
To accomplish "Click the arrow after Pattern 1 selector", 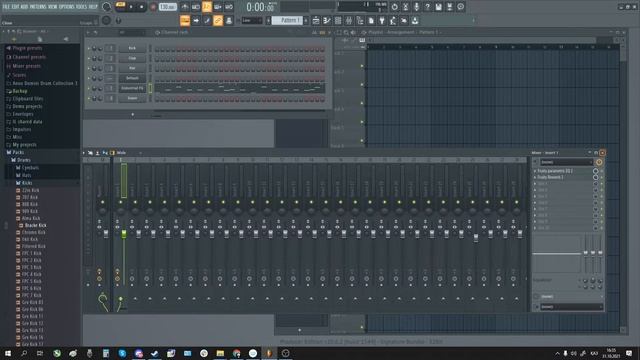I will [x=306, y=20].
